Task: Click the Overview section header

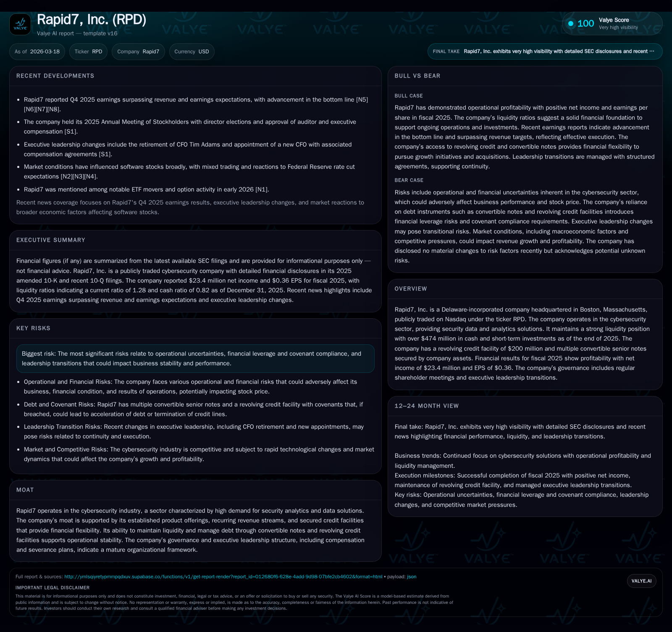Action: 411,289
